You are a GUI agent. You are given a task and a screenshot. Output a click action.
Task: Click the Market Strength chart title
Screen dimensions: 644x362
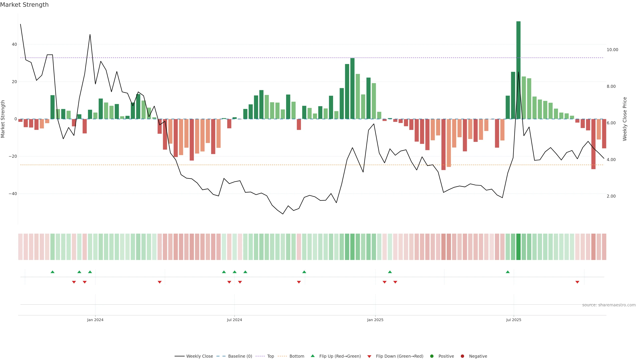[24, 5]
